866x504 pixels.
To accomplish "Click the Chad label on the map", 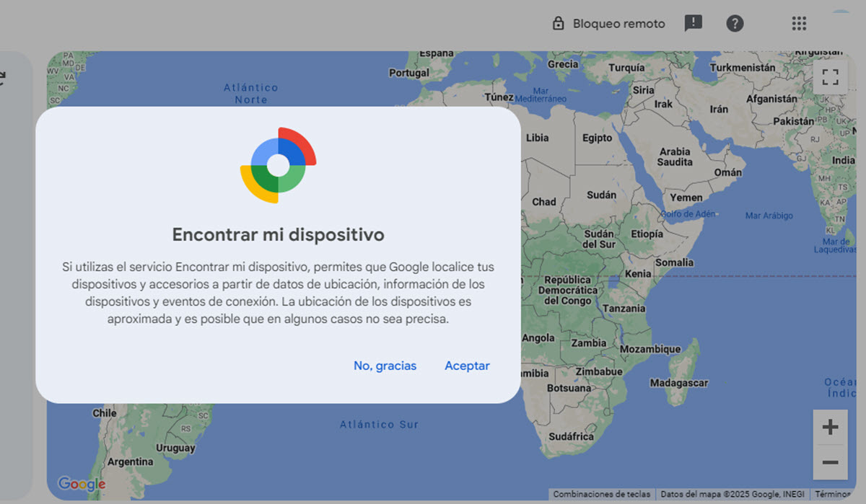I will (544, 202).
